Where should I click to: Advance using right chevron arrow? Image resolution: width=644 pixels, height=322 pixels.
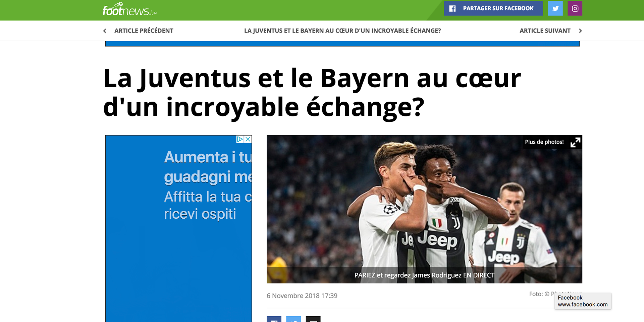[x=580, y=31]
